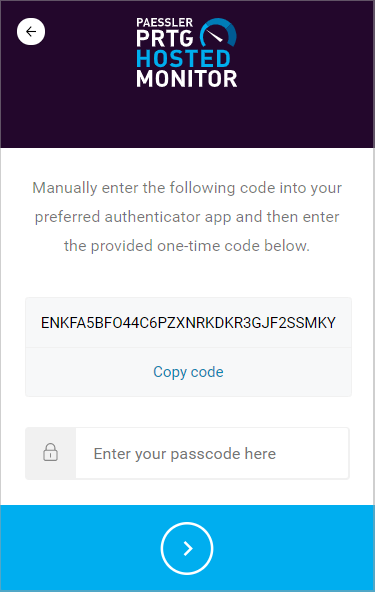Click the 'preferred authenticator app' text line
375x592 pixels.
(187, 217)
